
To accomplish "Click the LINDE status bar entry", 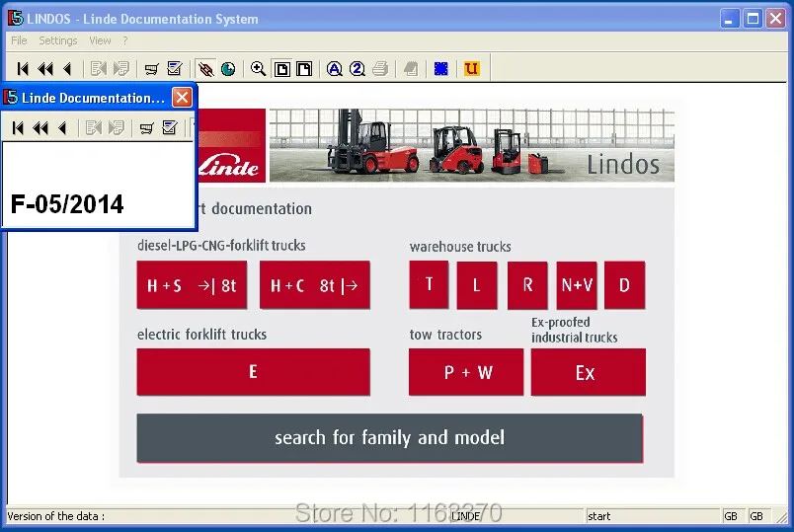I will pyautogui.click(x=466, y=516).
